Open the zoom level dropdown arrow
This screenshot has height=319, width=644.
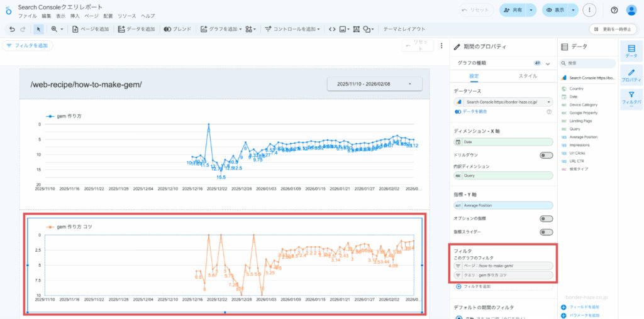point(62,29)
